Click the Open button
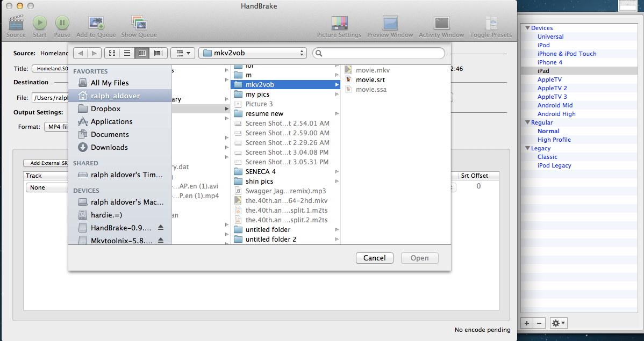This screenshot has width=644, height=341. [419, 258]
